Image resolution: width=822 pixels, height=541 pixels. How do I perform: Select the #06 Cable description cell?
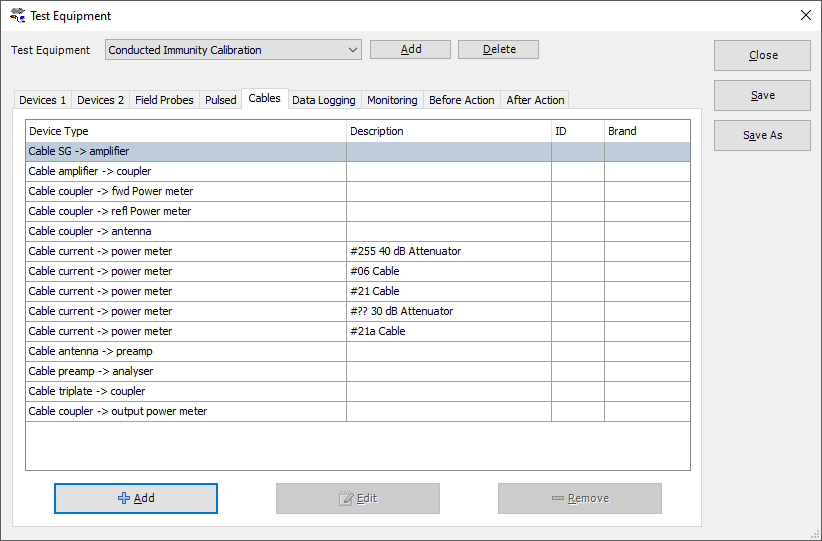point(449,271)
